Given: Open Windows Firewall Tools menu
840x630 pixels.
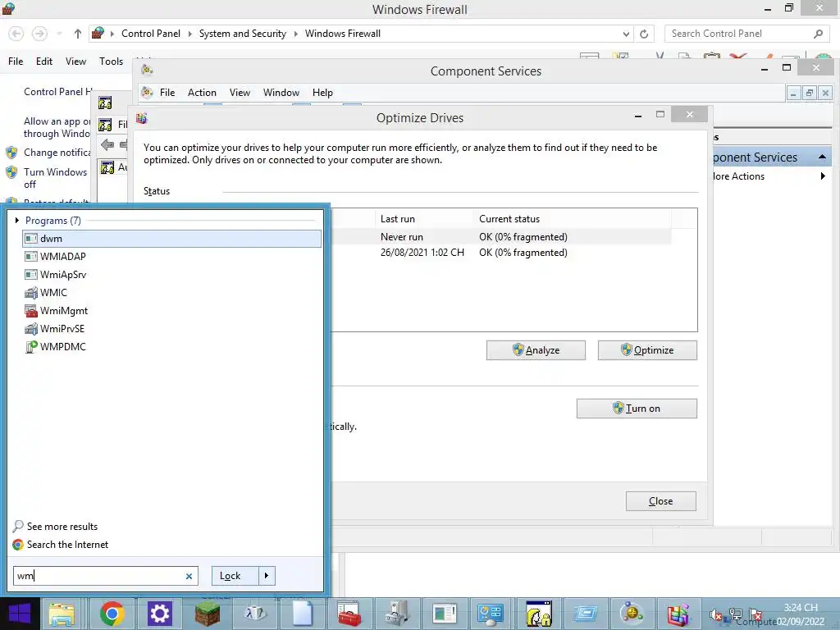Looking at the screenshot, I should click(x=111, y=62).
